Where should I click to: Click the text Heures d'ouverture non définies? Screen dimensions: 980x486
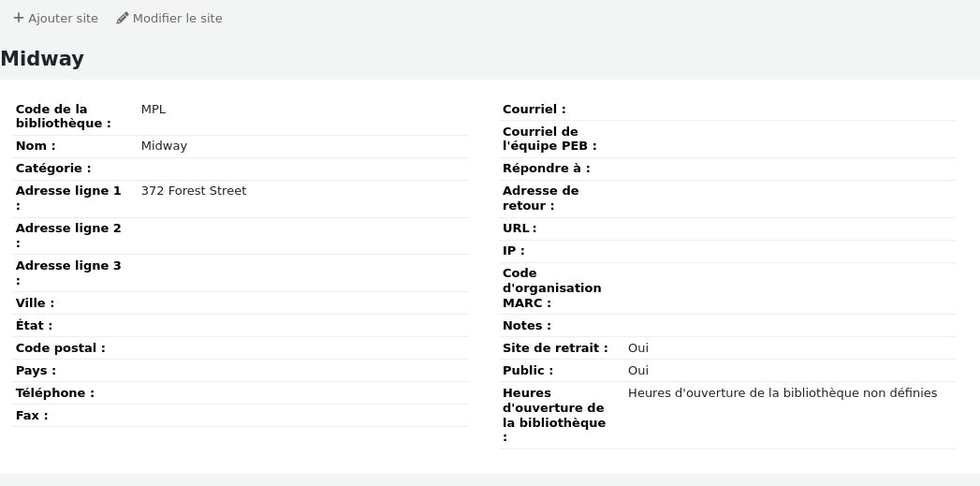point(783,392)
